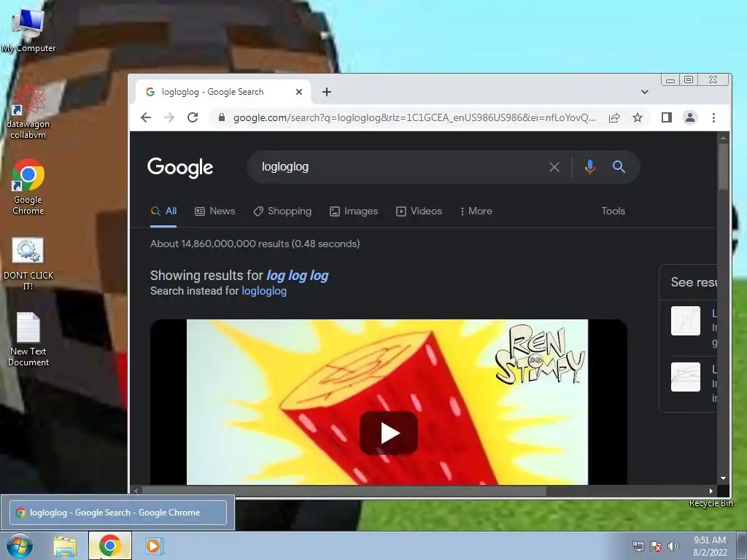Click the forward navigation arrow

pos(169,117)
